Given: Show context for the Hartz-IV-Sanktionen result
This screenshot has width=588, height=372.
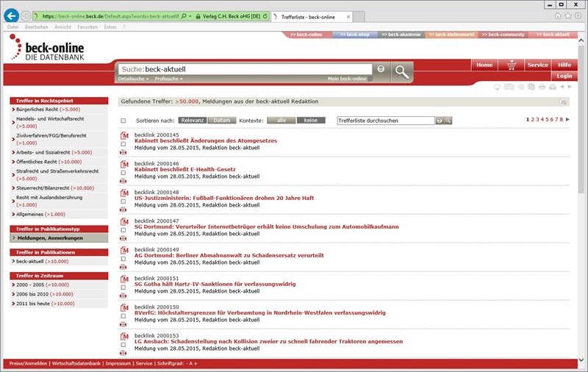Looking at the screenshot, I should 123,296.
